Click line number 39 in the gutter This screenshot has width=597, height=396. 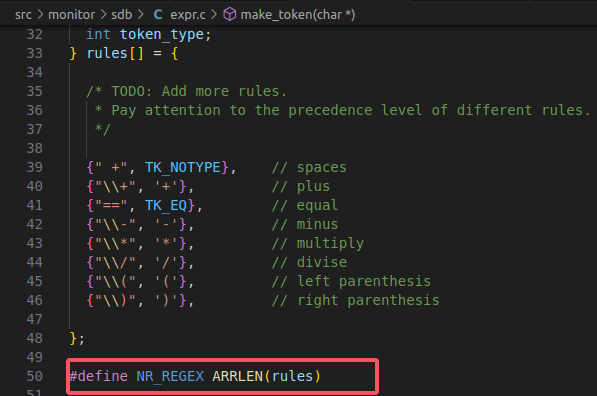pos(34,167)
